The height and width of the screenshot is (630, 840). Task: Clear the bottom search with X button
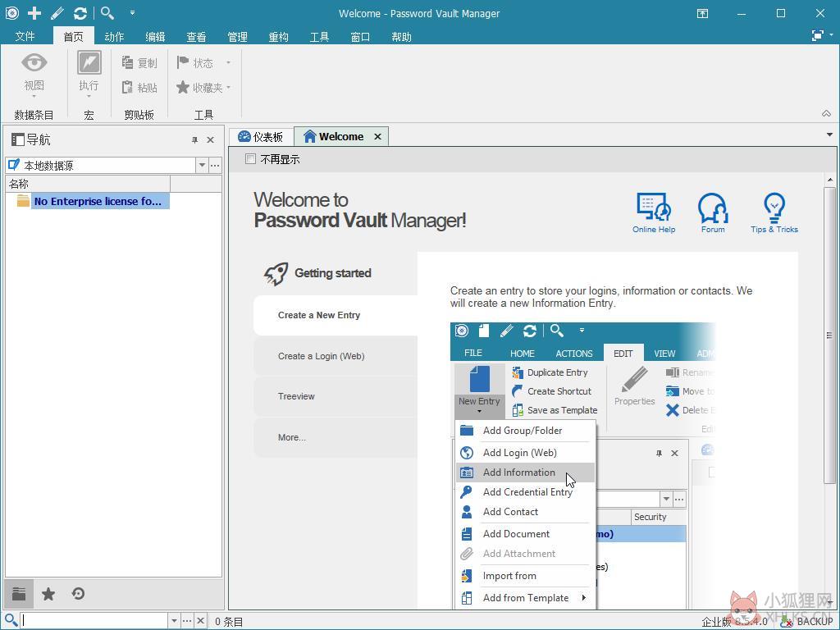tap(200, 621)
